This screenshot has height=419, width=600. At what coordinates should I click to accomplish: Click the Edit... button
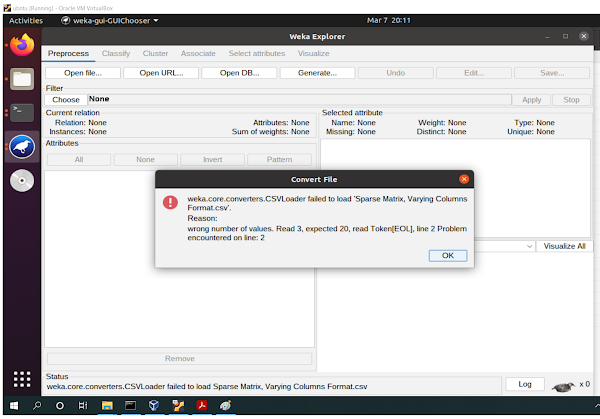tap(474, 73)
